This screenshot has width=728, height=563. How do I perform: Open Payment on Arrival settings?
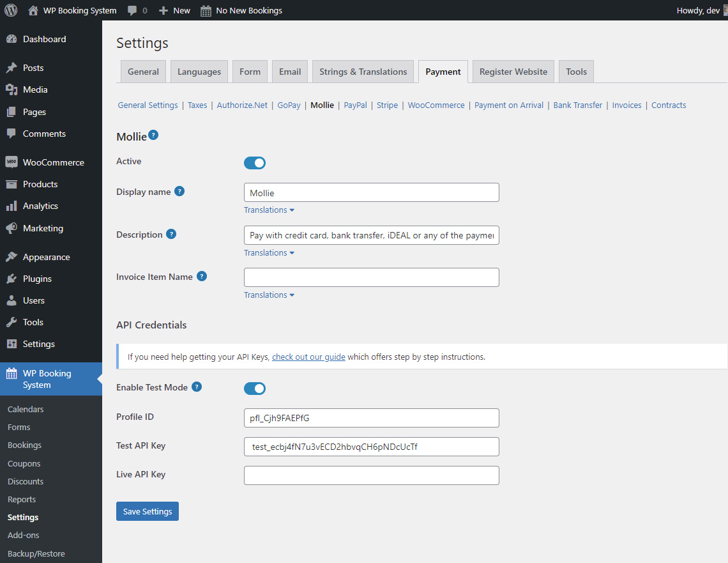509,105
